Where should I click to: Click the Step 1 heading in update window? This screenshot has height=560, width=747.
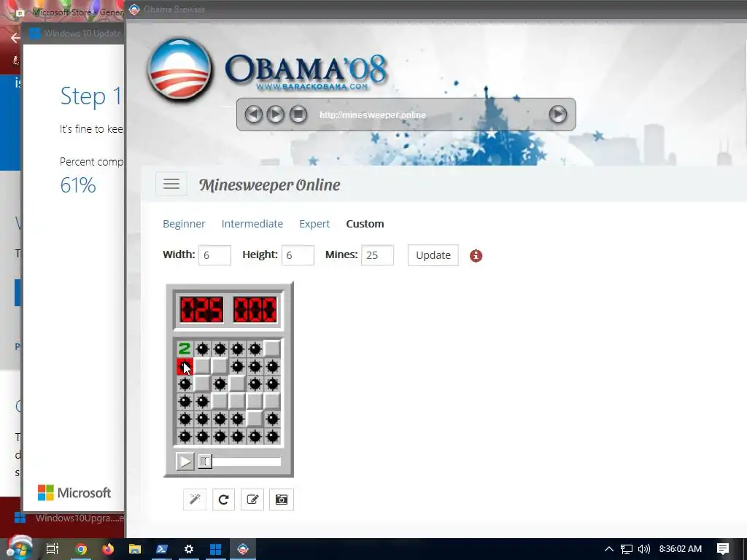click(90, 96)
